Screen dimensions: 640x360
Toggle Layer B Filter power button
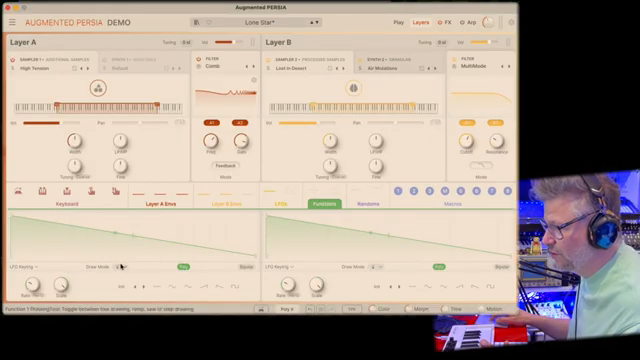click(454, 59)
